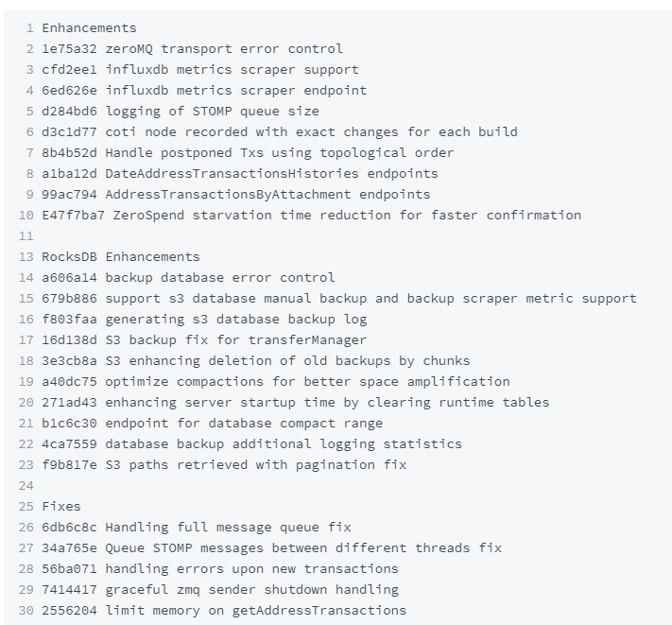
Task: Click the Fixes heading text
Action: (61, 507)
